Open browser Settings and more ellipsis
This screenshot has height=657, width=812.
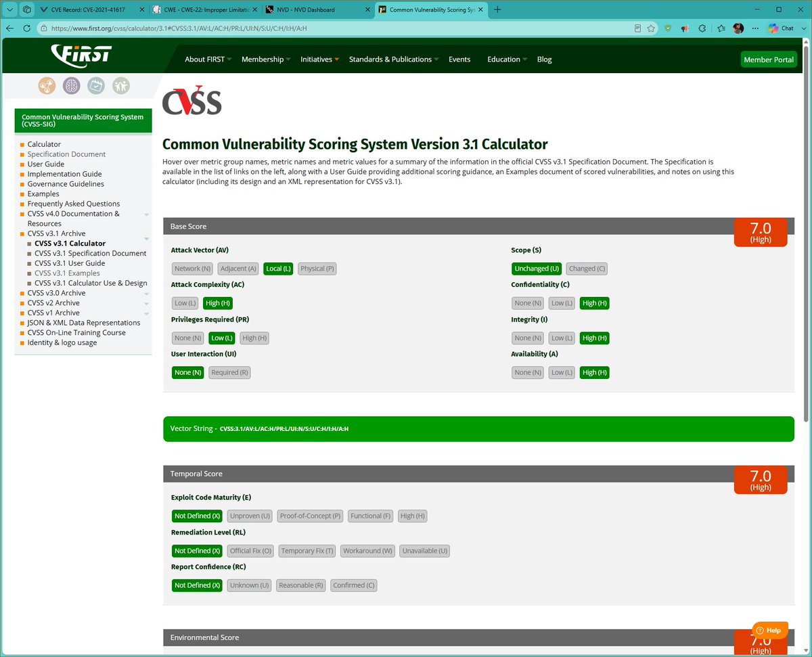point(755,28)
